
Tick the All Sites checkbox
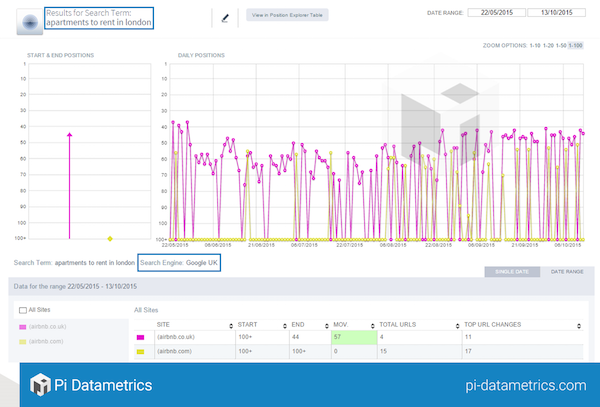pos(24,310)
